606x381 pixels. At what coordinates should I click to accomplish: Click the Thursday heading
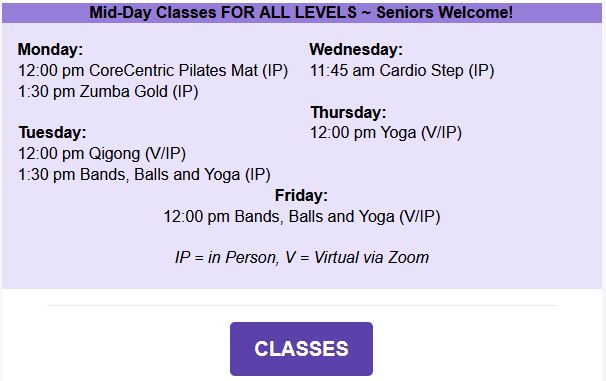click(x=348, y=112)
